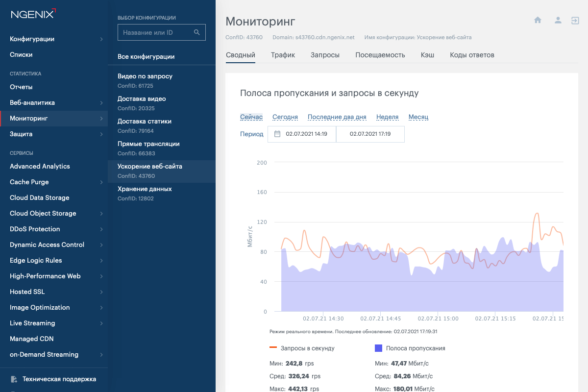Go to home via house icon
Screen dimensions: 588x392
(538, 20)
